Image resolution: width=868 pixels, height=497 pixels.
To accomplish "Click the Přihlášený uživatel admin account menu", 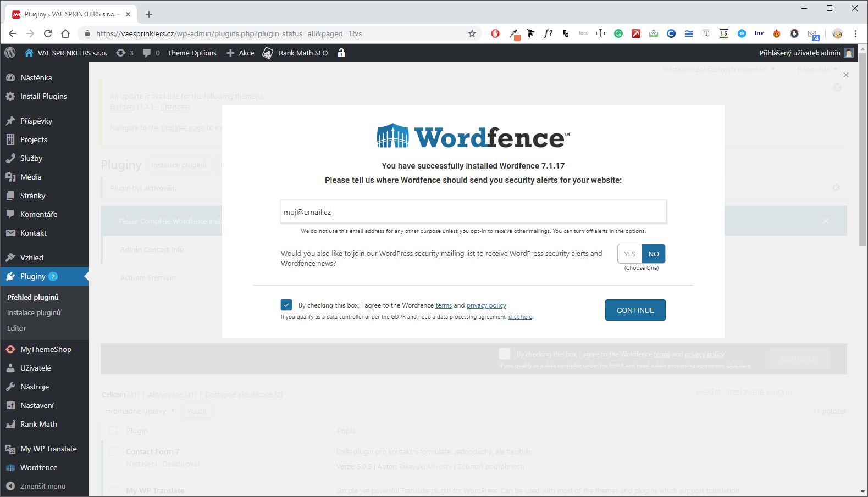I will point(806,53).
